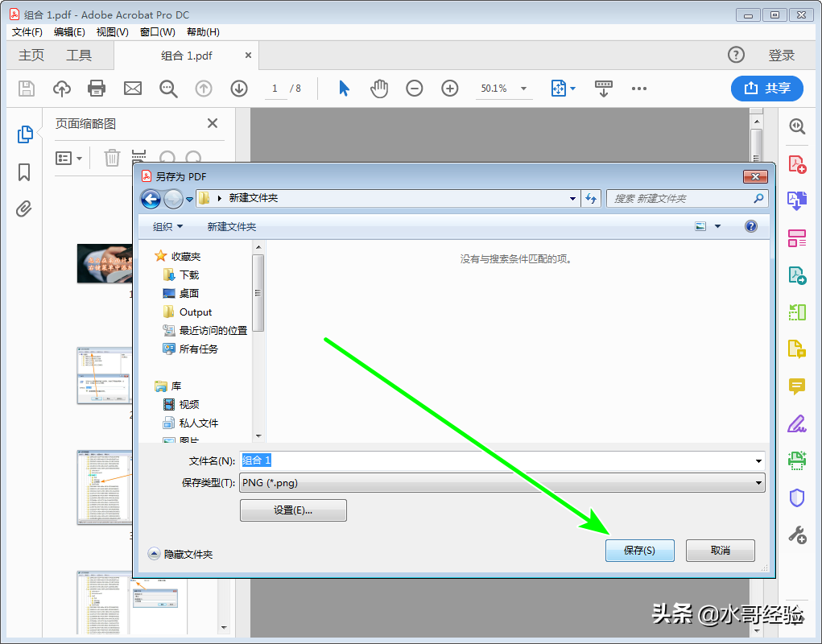Select 下载 folder in navigation tree
The height and width of the screenshot is (644, 822).
coord(181,275)
